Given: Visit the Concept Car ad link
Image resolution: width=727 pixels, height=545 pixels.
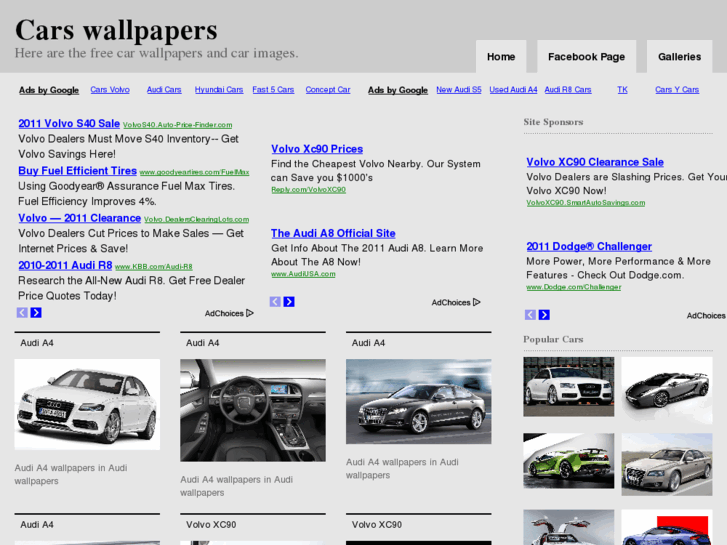Looking at the screenshot, I should pyautogui.click(x=328, y=90).
